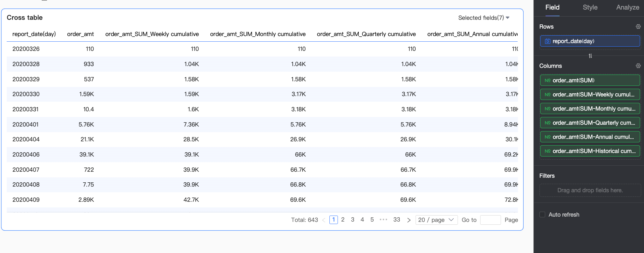Image resolution: width=644 pixels, height=253 pixels.
Task: Click the number icon on the Quarterly cumulative field
Action: click(x=548, y=123)
